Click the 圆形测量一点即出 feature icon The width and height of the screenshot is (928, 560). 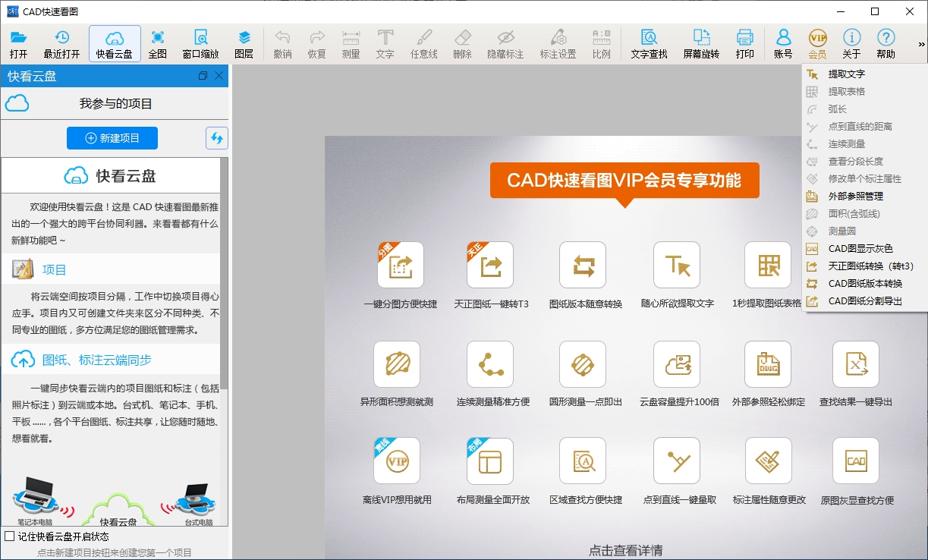583,364
